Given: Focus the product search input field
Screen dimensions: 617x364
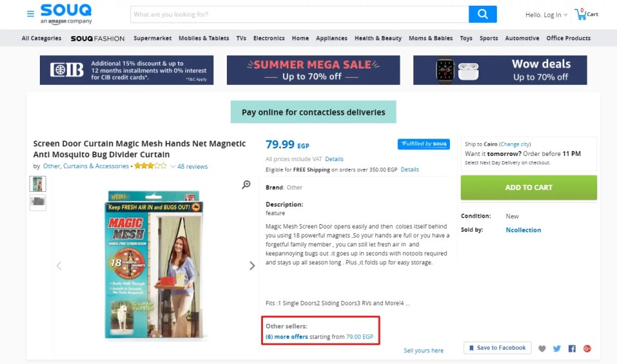Looking at the screenshot, I should point(300,14).
